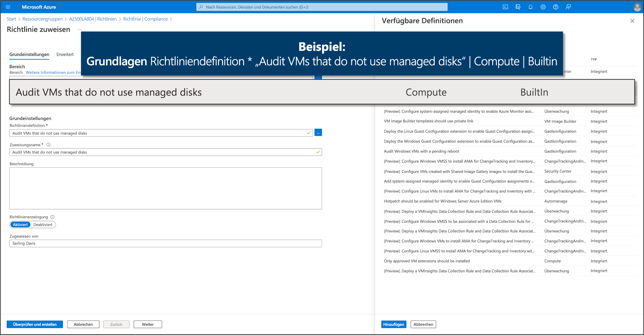Open Richtlinie | Compliance breadcrumb
The width and height of the screenshot is (644, 335).
coord(146,19)
